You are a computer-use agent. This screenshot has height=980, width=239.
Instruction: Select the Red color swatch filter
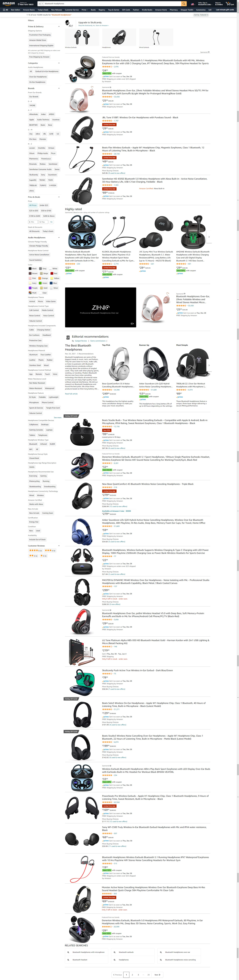[x=54, y=273]
